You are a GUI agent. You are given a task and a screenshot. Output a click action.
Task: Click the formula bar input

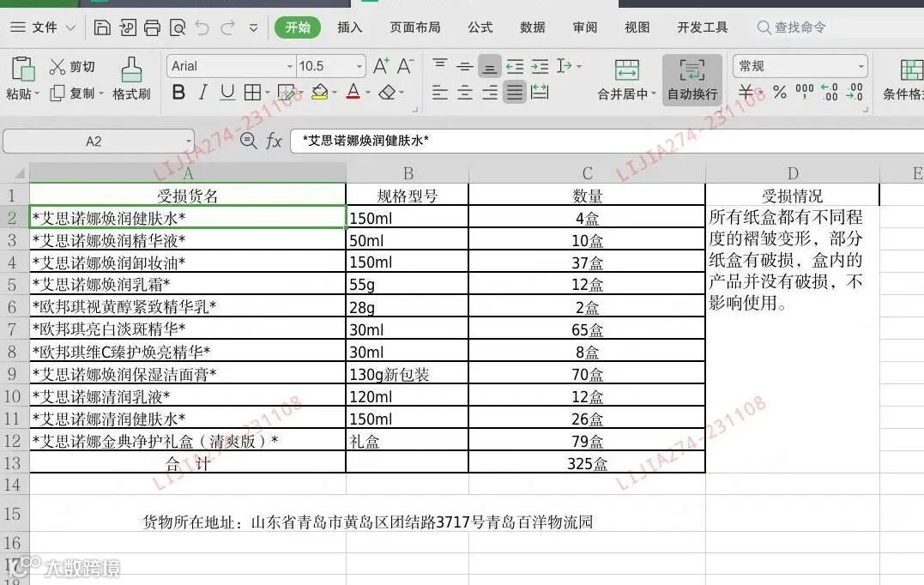pyautogui.click(x=607, y=141)
